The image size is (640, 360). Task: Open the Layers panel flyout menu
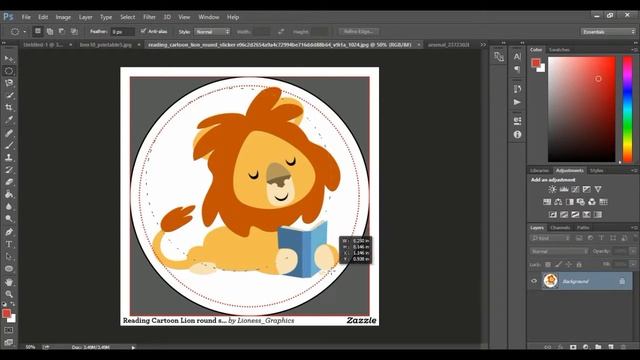634,228
